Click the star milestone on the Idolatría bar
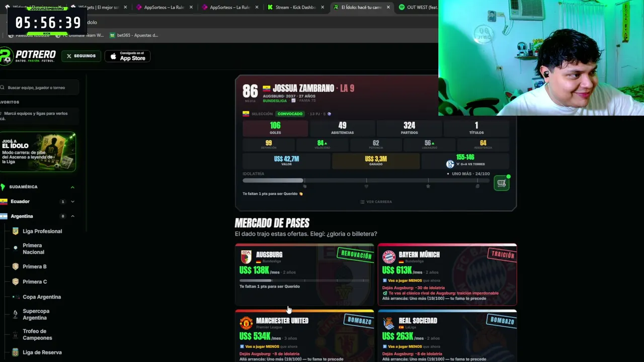Image resolution: width=644 pixels, height=362 pixels. click(428, 186)
